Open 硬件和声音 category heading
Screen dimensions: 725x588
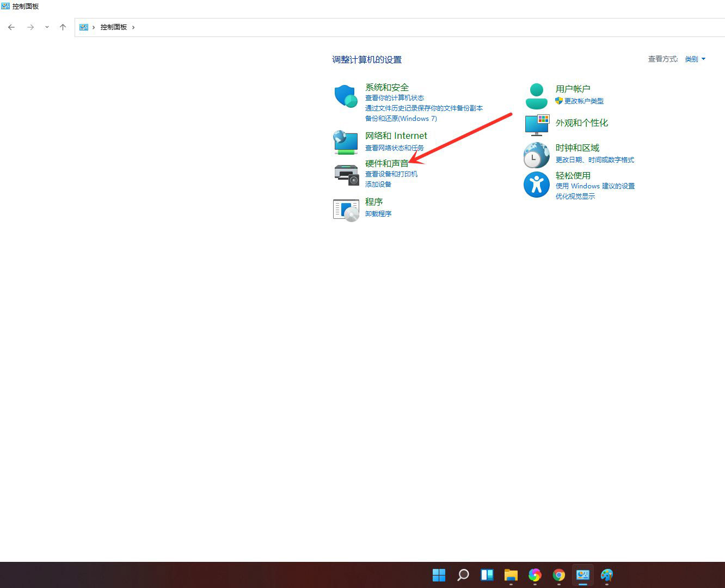point(387,163)
